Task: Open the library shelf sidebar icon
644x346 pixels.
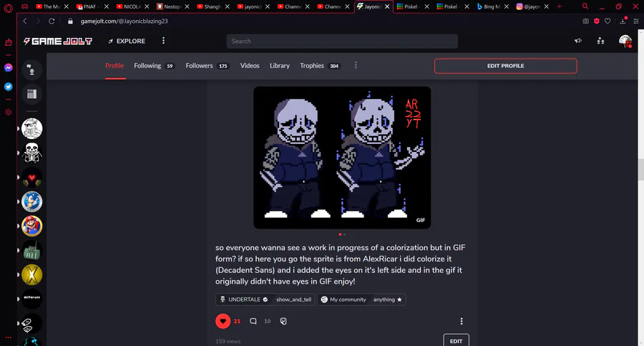Action: (x=31, y=95)
